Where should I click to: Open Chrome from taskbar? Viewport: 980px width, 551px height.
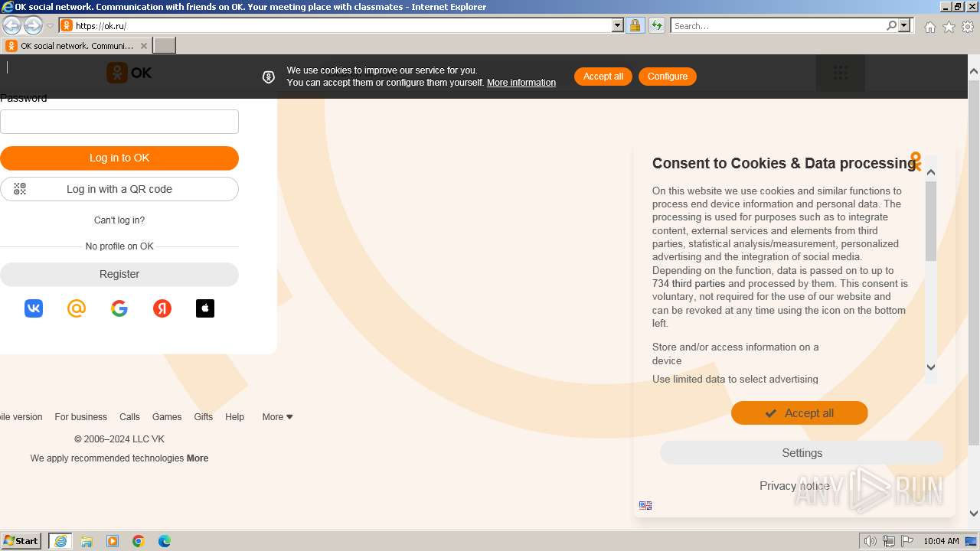139,541
